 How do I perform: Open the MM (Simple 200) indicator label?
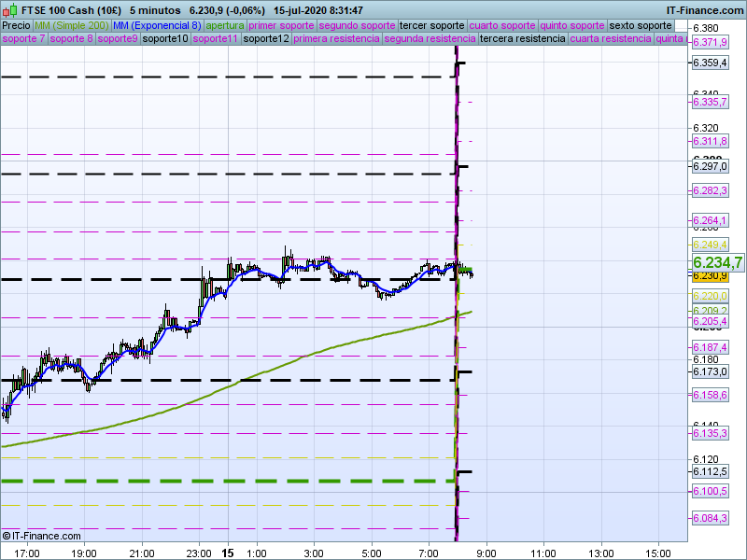pos(72,26)
